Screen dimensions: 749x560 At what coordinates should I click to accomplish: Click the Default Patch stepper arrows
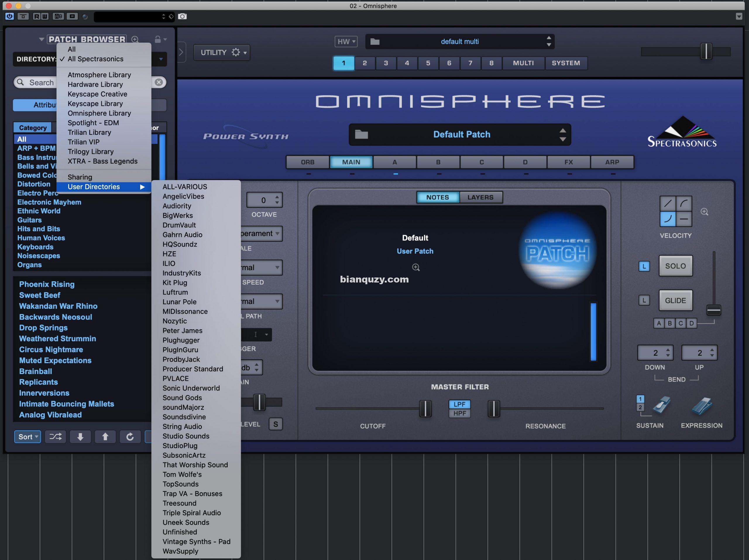point(562,134)
